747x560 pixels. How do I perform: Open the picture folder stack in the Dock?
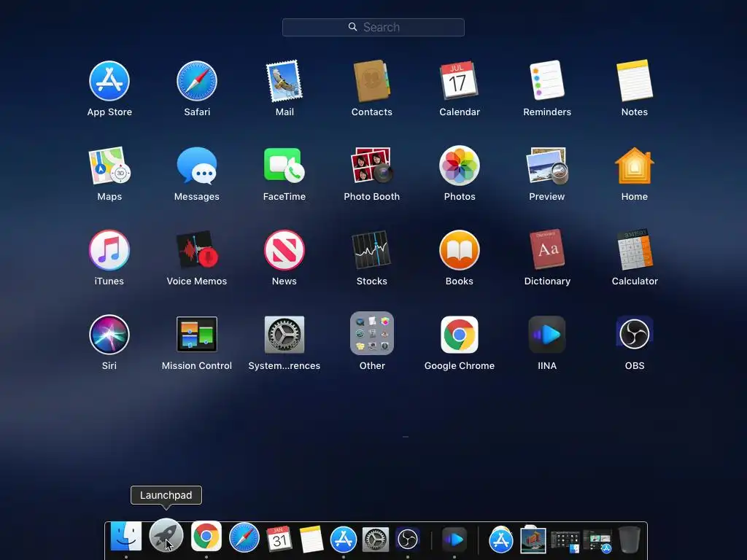pyautogui.click(x=533, y=540)
